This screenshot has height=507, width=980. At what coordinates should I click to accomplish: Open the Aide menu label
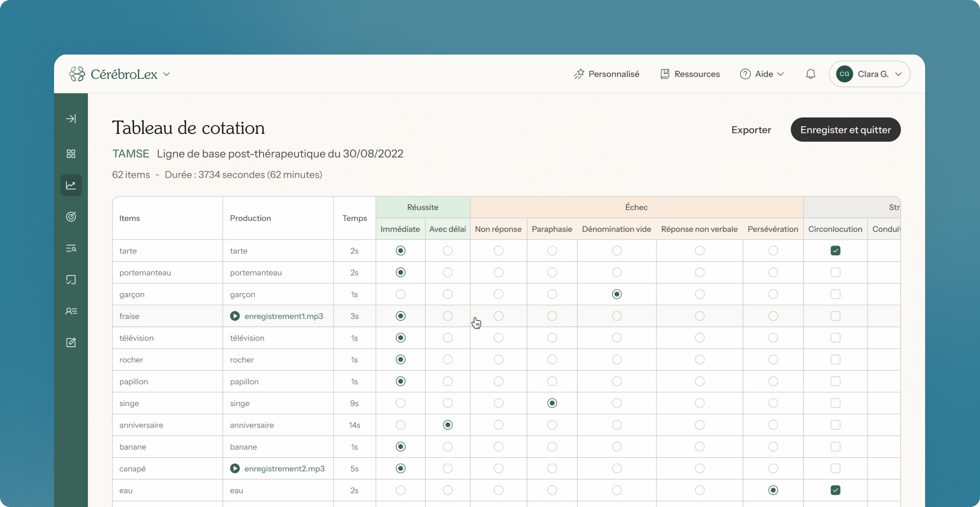pyautogui.click(x=764, y=74)
